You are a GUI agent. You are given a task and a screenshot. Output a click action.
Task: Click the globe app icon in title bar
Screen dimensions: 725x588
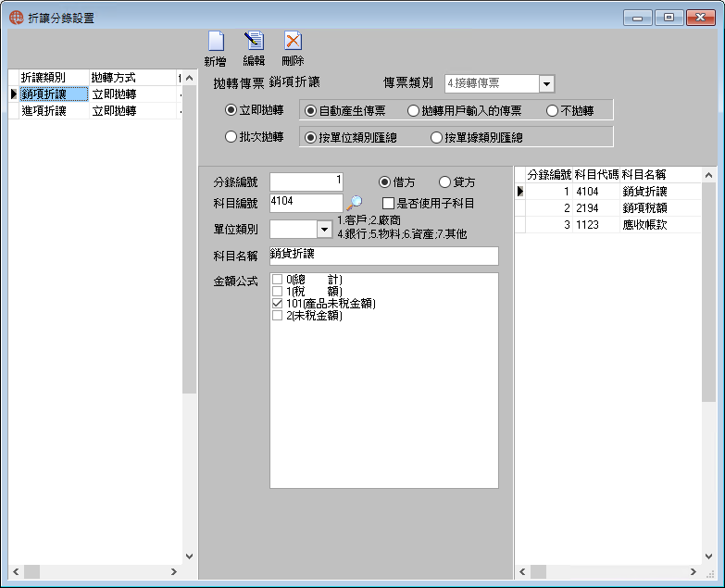[16, 18]
